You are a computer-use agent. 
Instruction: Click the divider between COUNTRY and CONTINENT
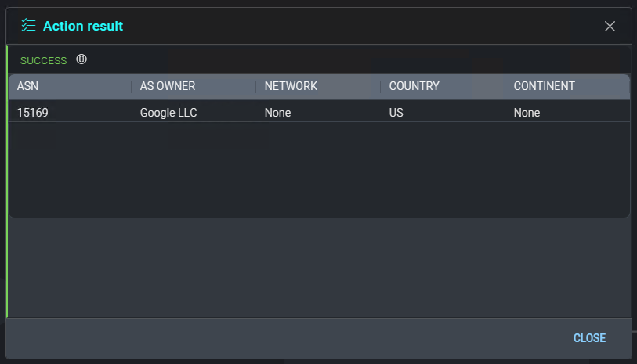pyautogui.click(x=505, y=86)
